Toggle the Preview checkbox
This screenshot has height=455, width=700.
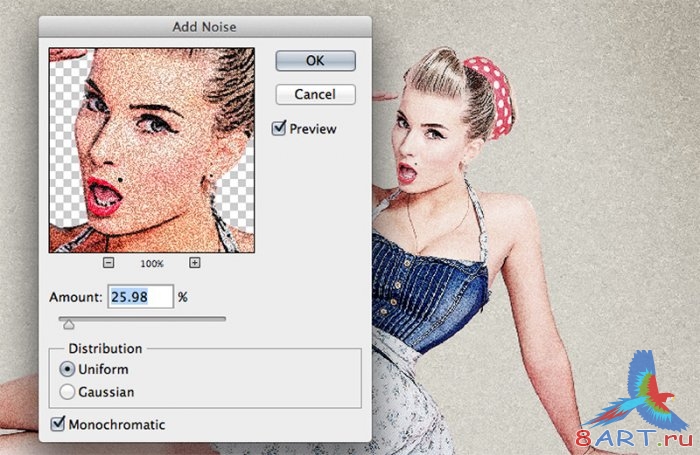click(x=279, y=128)
